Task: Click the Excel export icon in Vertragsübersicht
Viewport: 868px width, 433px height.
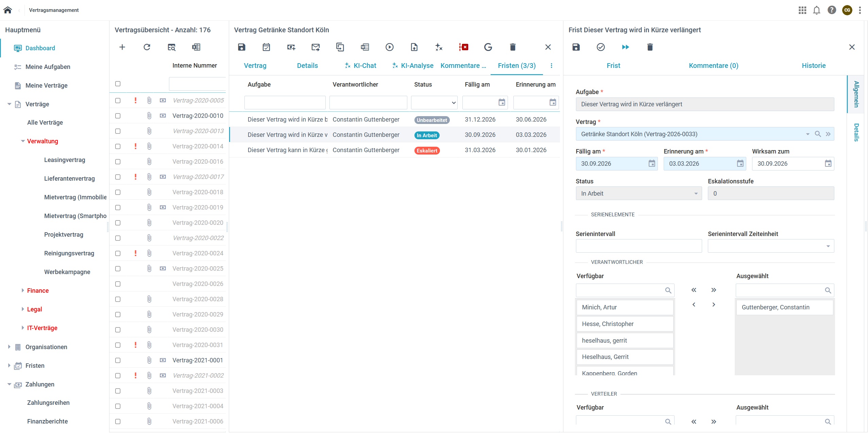Action: pos(196,47)
